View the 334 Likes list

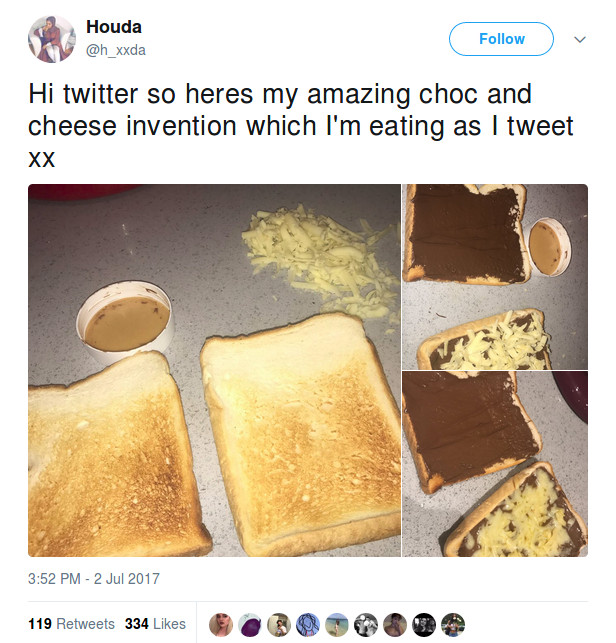155,624
